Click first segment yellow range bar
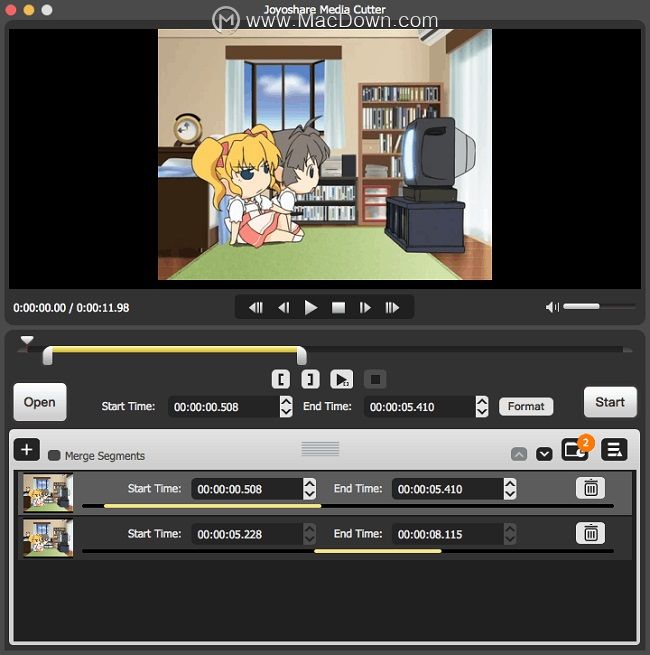Screen dimensions: 650x655 click(x=212, y=506)
